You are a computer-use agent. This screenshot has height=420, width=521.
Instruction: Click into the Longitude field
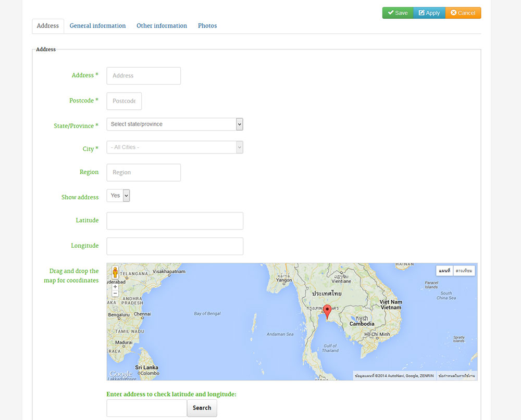(175, 246)
